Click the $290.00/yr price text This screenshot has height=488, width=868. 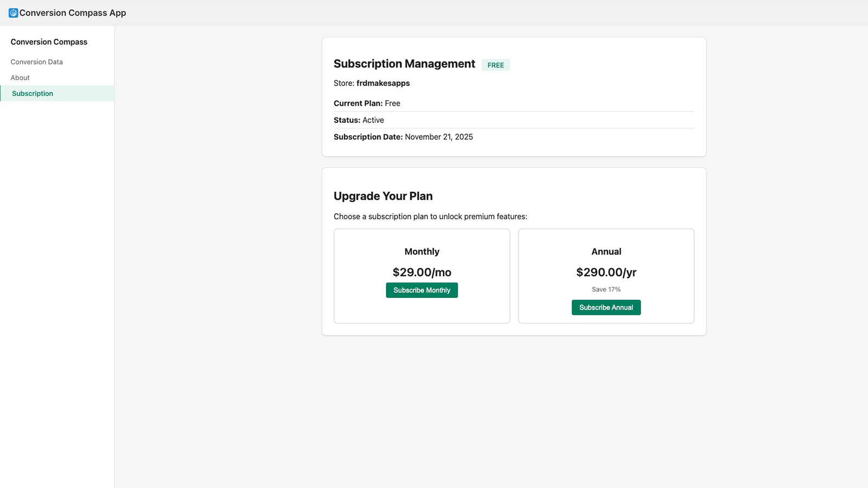606,272
